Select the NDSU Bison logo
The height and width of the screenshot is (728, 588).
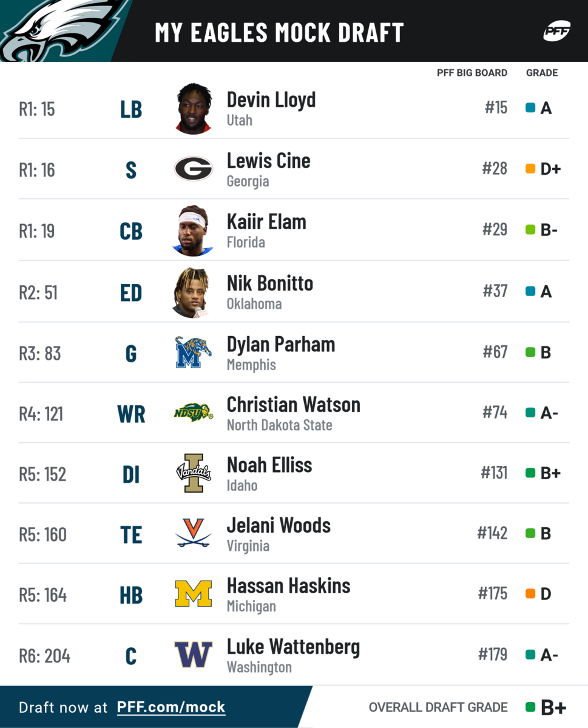tap(194, 413)
